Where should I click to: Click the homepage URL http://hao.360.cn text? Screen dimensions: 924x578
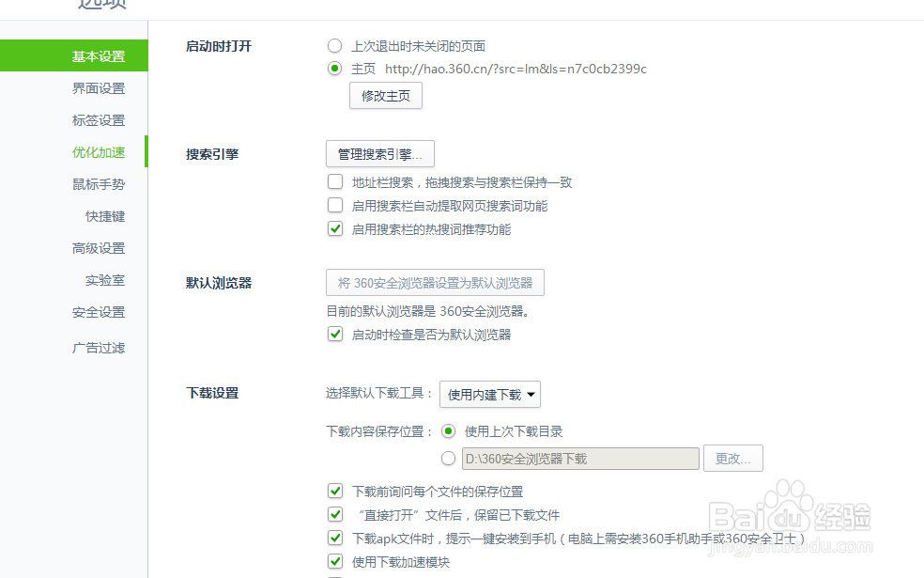point(516,69)
